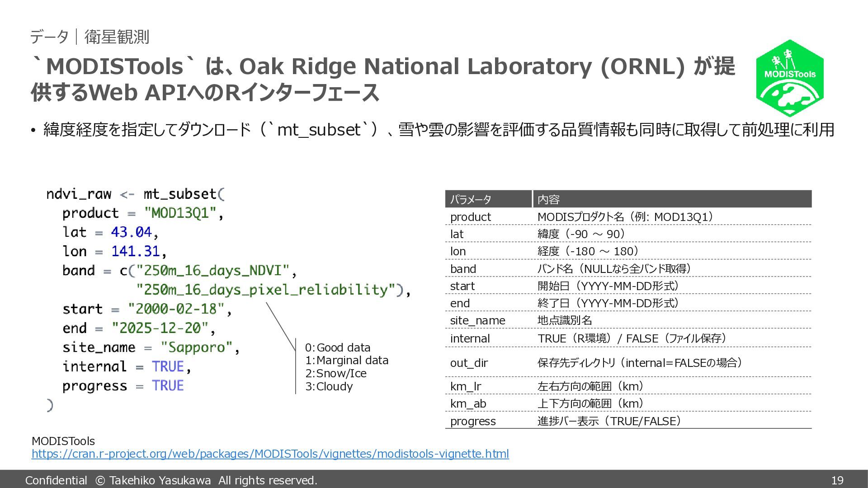Click the 'progress' table row entry
This screenshot has height=488, width=868.
click(x=473, y=421)
